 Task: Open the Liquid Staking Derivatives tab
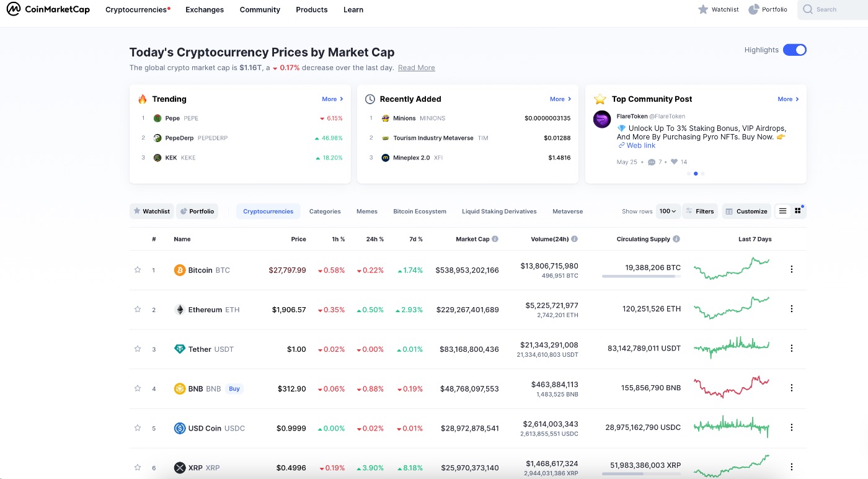pos(499,212)
